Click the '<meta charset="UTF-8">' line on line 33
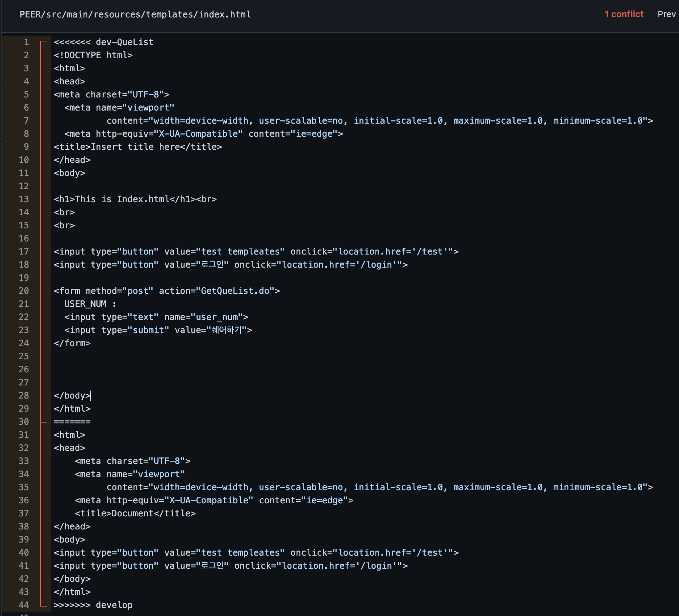Image resolution: width=679 pixels, height=616 pixels. coord(133,461)
